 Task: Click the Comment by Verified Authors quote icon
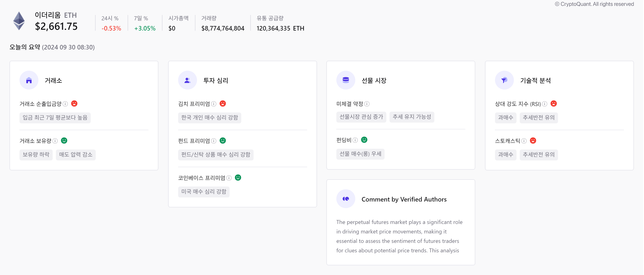pyautogui.click(x=346, y=199)
